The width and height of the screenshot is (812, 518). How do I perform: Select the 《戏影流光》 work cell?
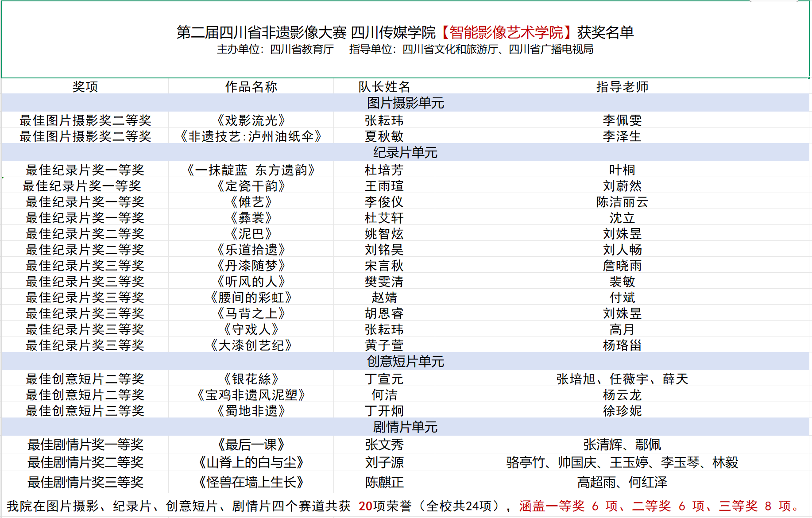tap(251, 120)
